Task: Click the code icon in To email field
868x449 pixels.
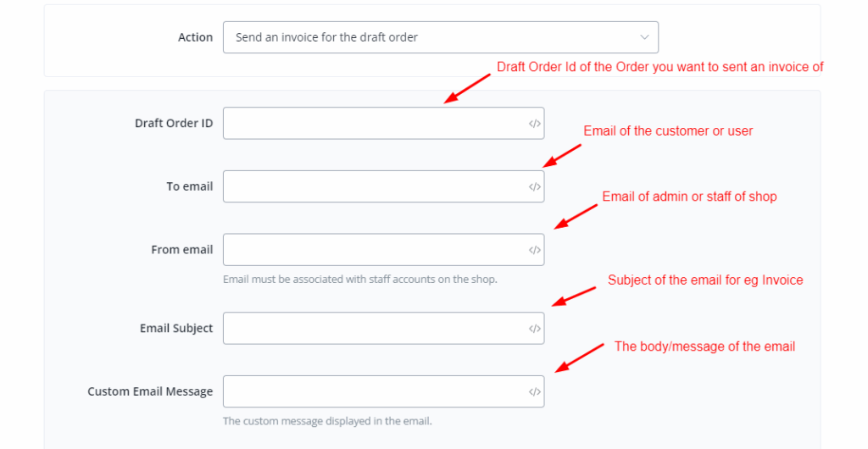Action: (x=534, y=187)
